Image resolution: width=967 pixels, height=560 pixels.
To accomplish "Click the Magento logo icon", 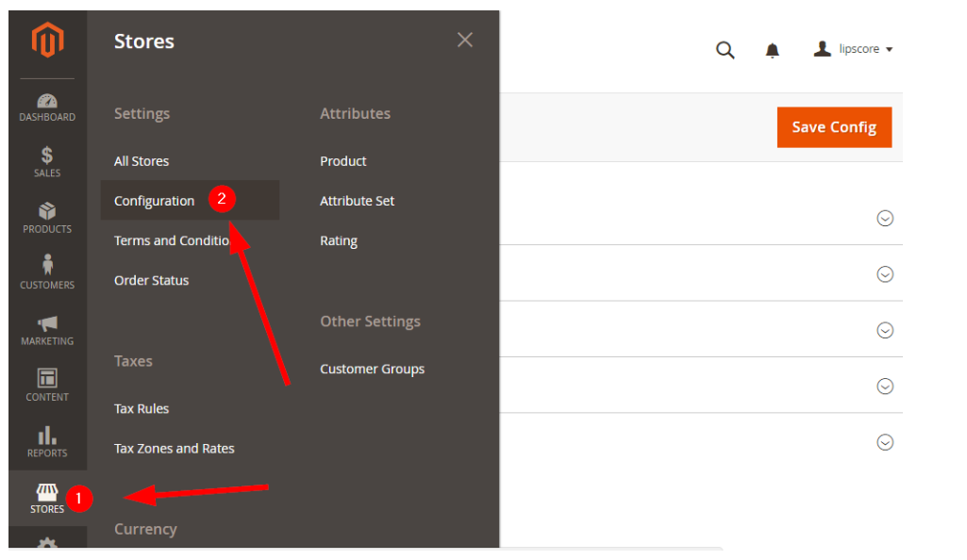I will tap(47, 41).
